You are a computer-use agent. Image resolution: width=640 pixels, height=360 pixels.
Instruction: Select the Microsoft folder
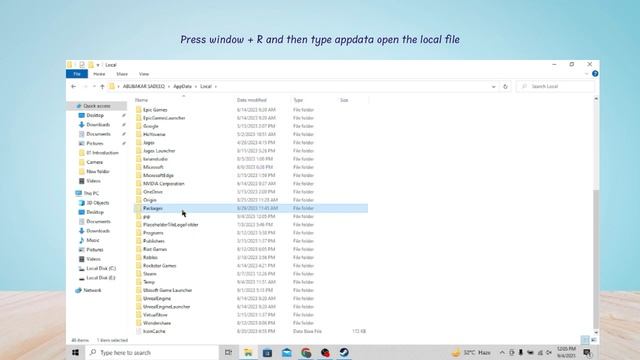(x=153, y=167)
